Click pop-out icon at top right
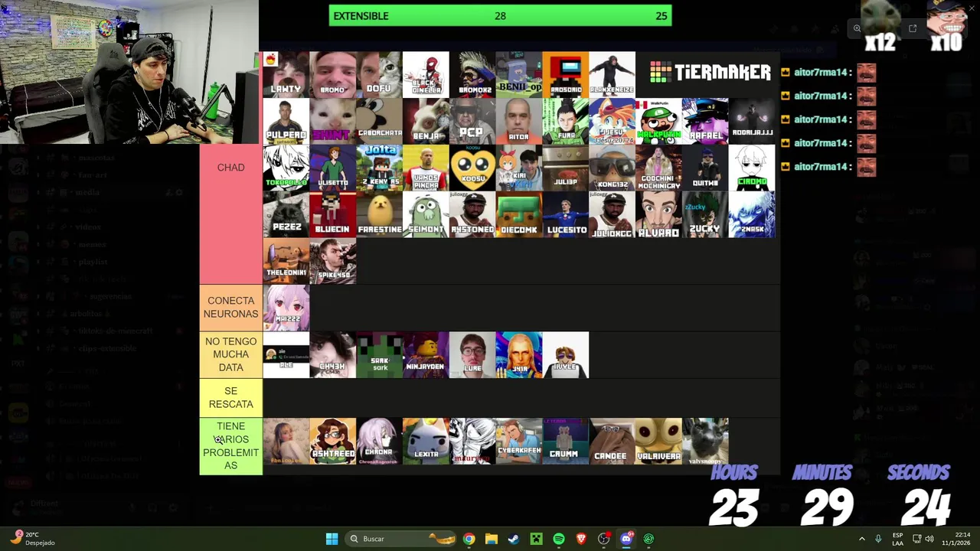Viewport: 980px width, 551px height. coord(913,28)
